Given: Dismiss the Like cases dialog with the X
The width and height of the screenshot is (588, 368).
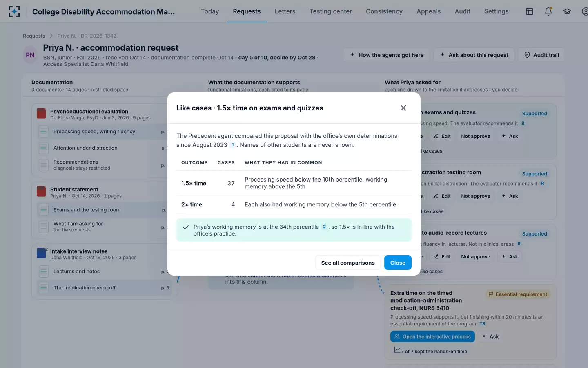Looking at the screenshot, I should [x=403, y=108].
